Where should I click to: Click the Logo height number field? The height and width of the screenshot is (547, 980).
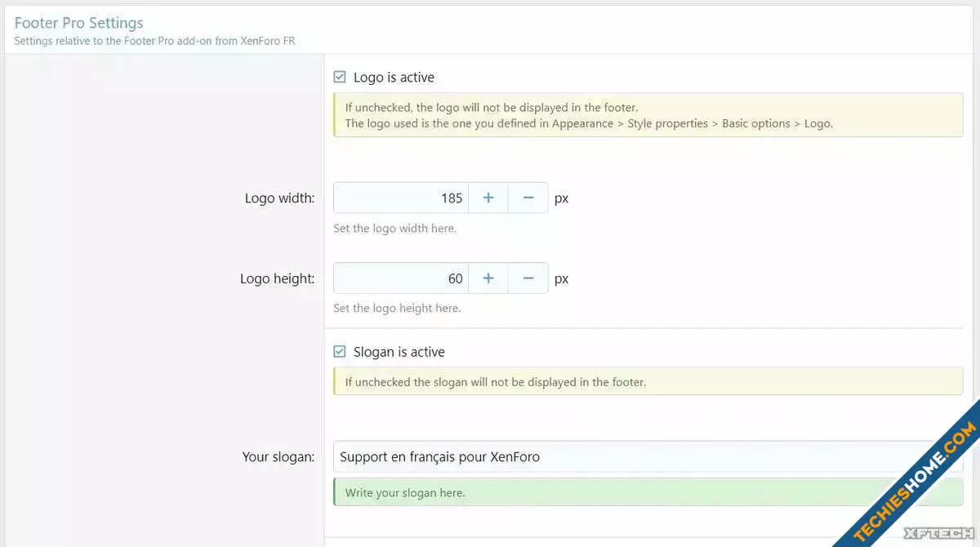click(x=401, y=278)
